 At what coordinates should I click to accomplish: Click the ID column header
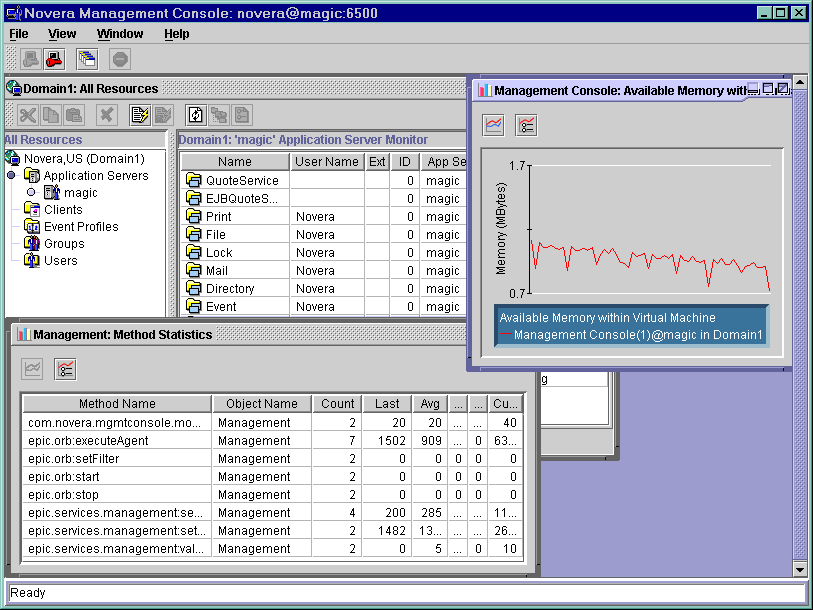(404, 162)
